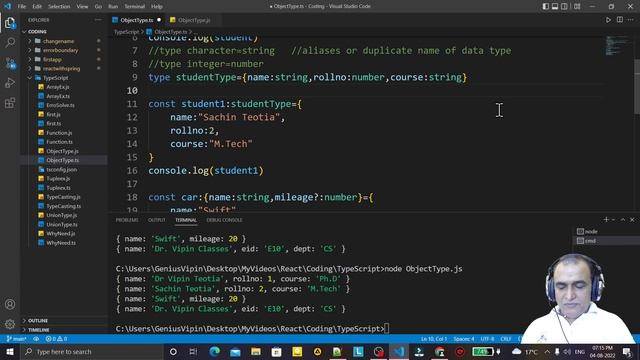Click CRLF end-of-line selector
The height and width of the screenshot is (360, 640).
click(x=506, y=339)
